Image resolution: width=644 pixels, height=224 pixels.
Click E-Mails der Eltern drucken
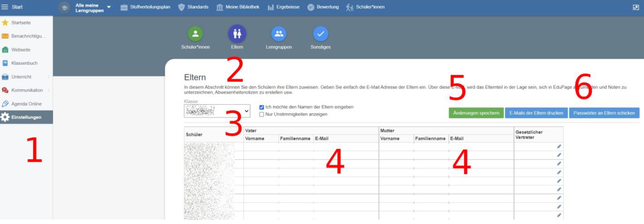[536, 113]
